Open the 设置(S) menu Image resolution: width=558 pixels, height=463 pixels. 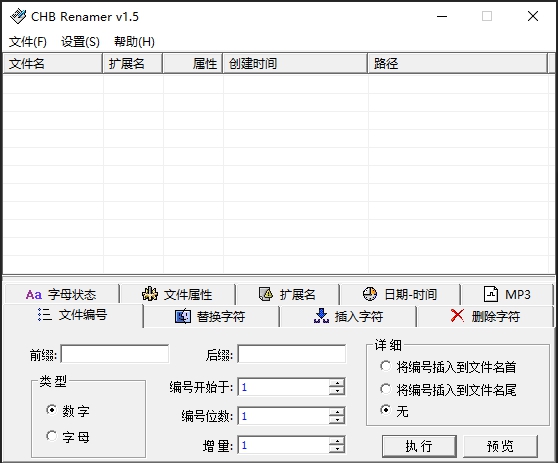(80, 42)
